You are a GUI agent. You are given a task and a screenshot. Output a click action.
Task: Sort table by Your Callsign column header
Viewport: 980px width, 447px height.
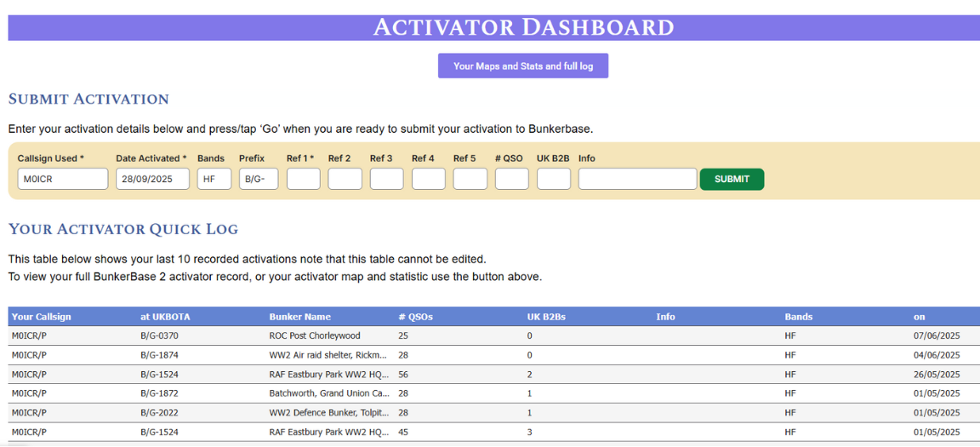click(x=42, y=317)
